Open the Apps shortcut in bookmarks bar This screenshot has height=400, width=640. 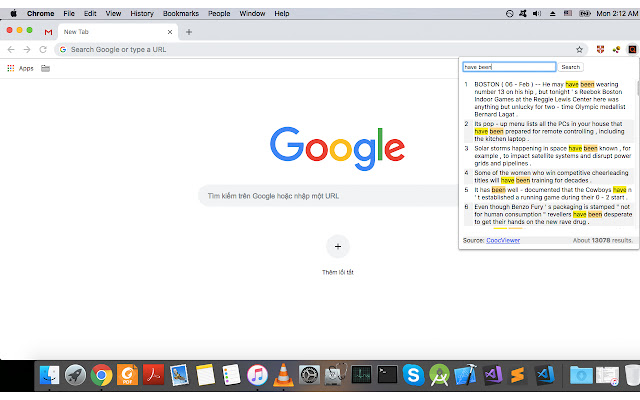pyautogui.click(x=20, y=68)
